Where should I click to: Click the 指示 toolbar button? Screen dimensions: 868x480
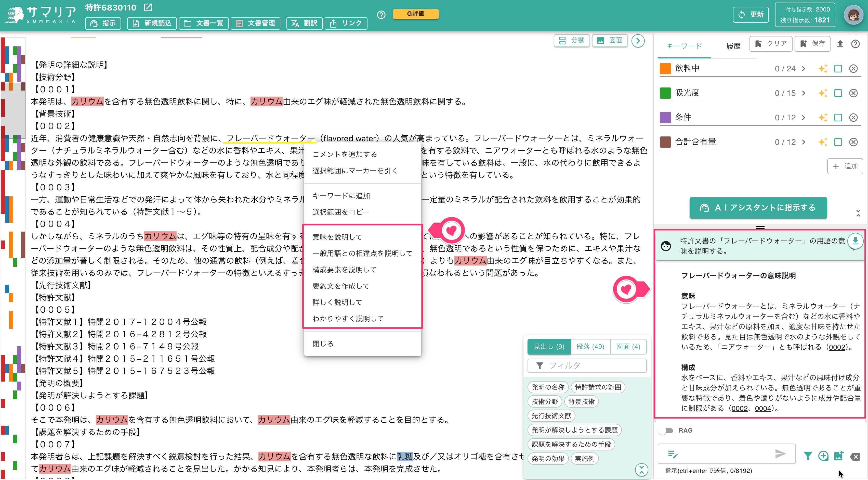tap(103, 23)
